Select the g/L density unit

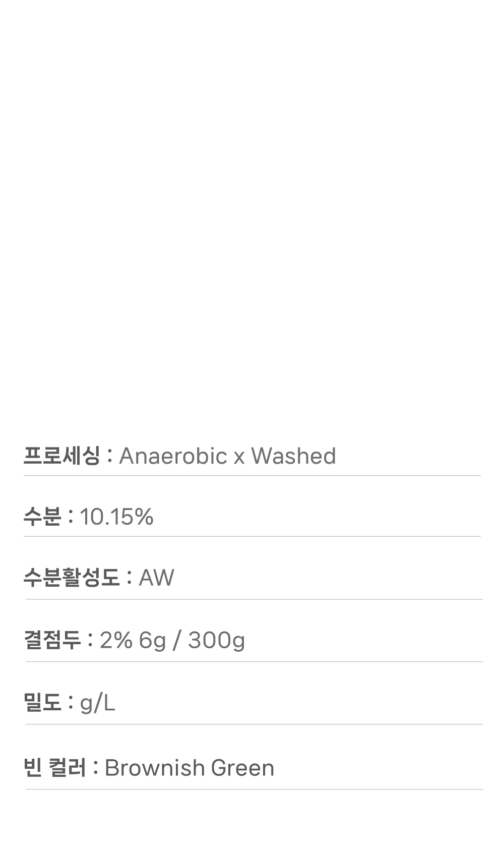(97, 702)
